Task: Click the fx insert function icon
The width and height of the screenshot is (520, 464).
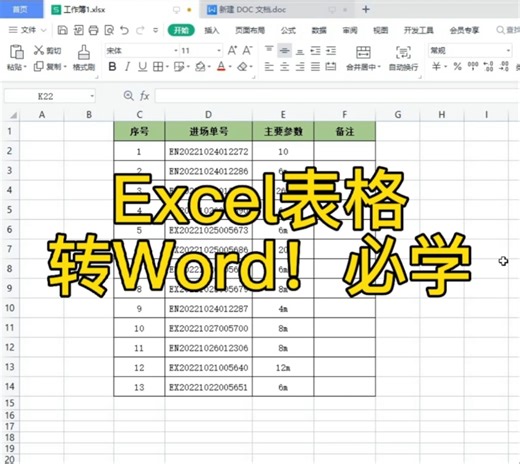Action: 144,96
